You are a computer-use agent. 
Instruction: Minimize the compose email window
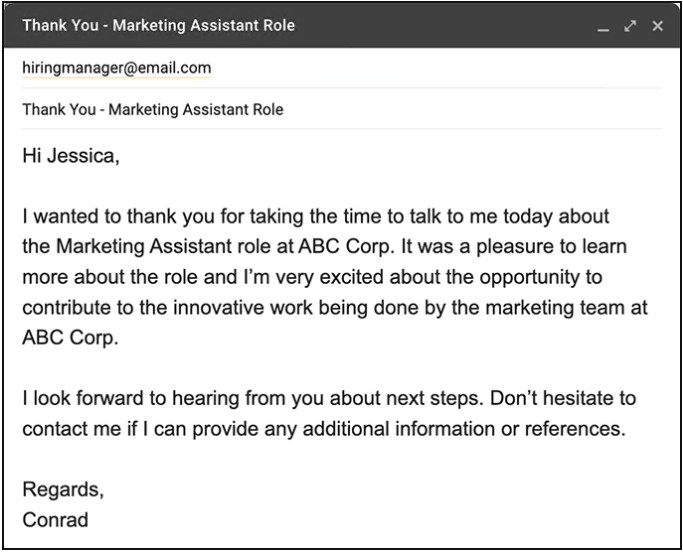click(x=602, y=27)
